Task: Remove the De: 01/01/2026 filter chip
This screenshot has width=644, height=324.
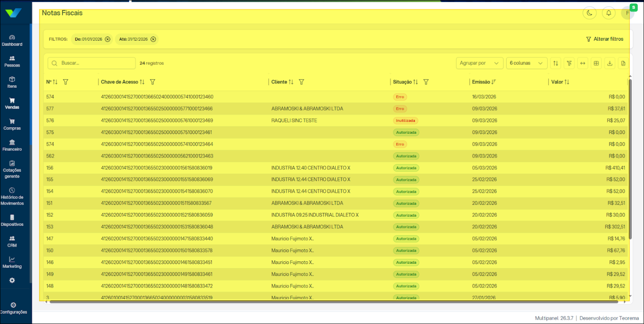Action: coord(107,39)
